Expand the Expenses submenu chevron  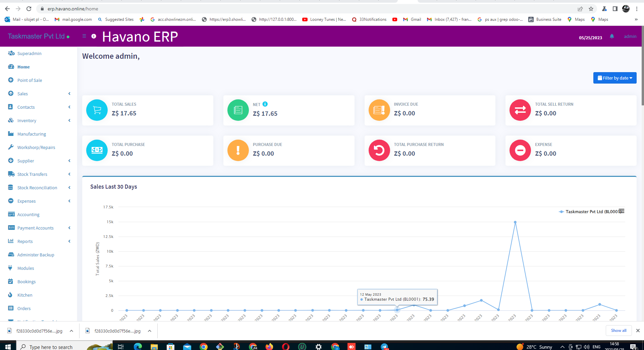[x=69, y=201]
